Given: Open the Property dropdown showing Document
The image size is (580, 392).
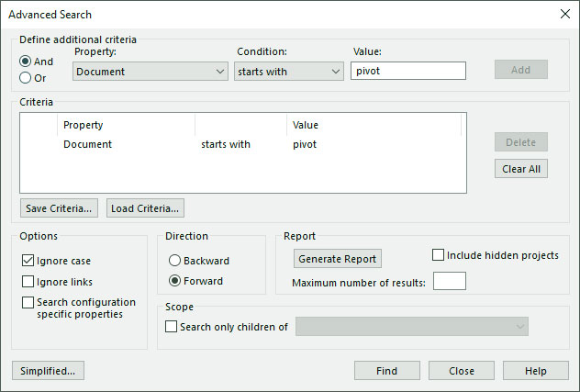Looking at the screenshot, I should pos(151,72).
